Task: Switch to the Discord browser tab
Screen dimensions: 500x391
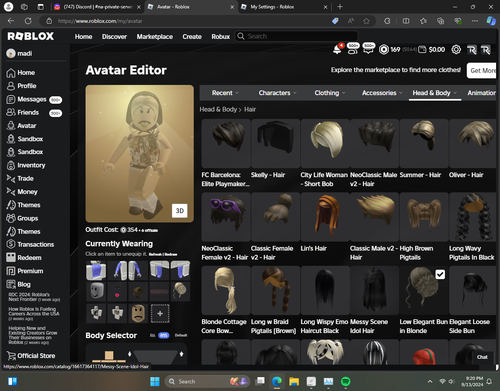Action: pos(97,7)
